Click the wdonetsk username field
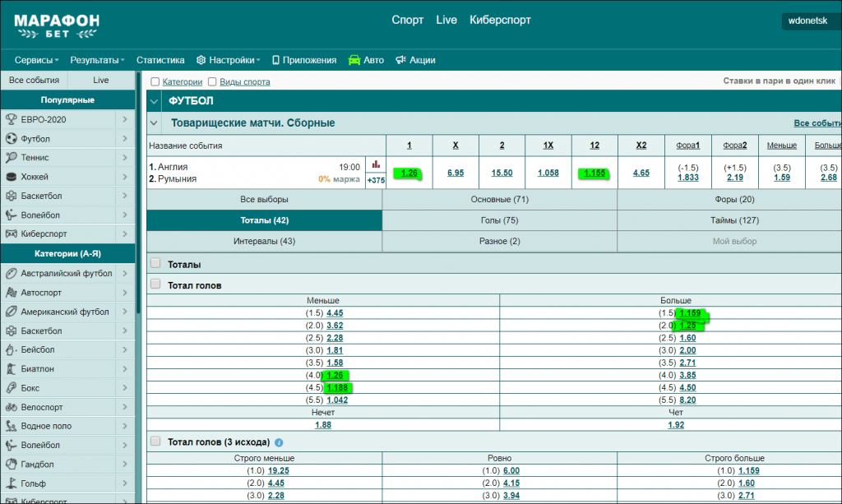The image size is (842, 504). click(809, 21)
